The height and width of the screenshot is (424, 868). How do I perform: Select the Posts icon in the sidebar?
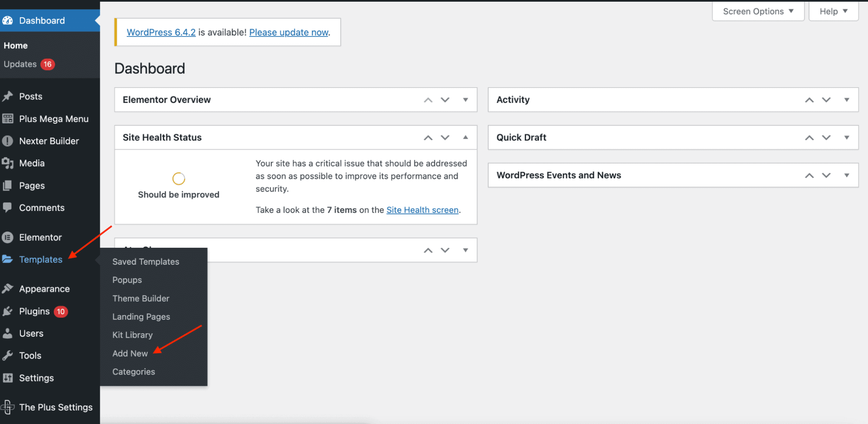pyautogui.click(x=9, y=96)
